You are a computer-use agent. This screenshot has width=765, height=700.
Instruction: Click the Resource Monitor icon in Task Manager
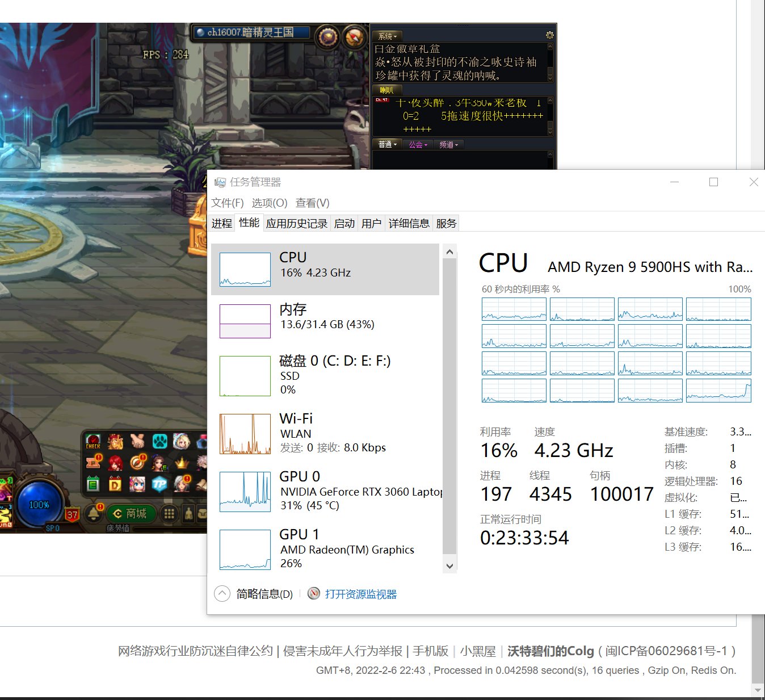(314, 593)
